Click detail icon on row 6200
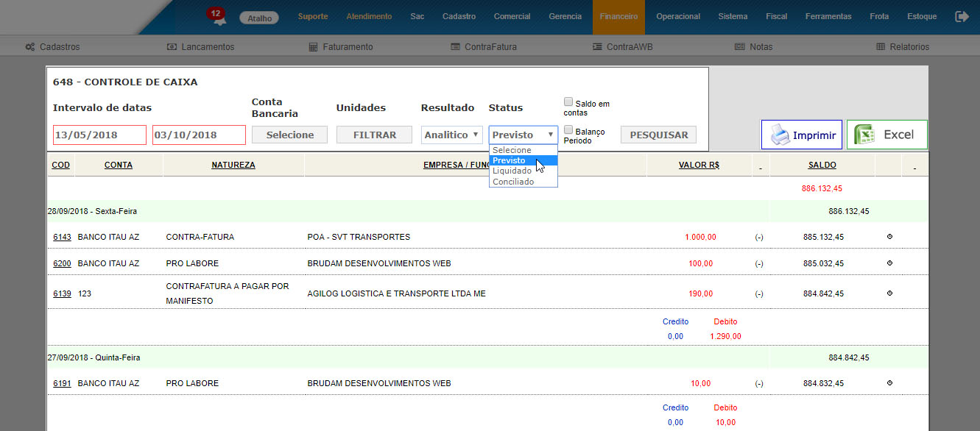Image resolution: width=980 pixels, height=431 pixels. 889,263
